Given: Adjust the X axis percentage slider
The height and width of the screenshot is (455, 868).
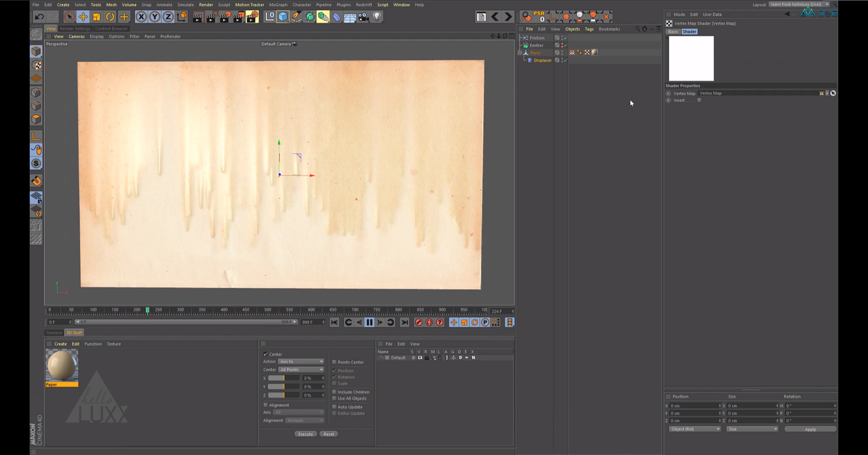Looking at the screenshot, I should [283, 378].
